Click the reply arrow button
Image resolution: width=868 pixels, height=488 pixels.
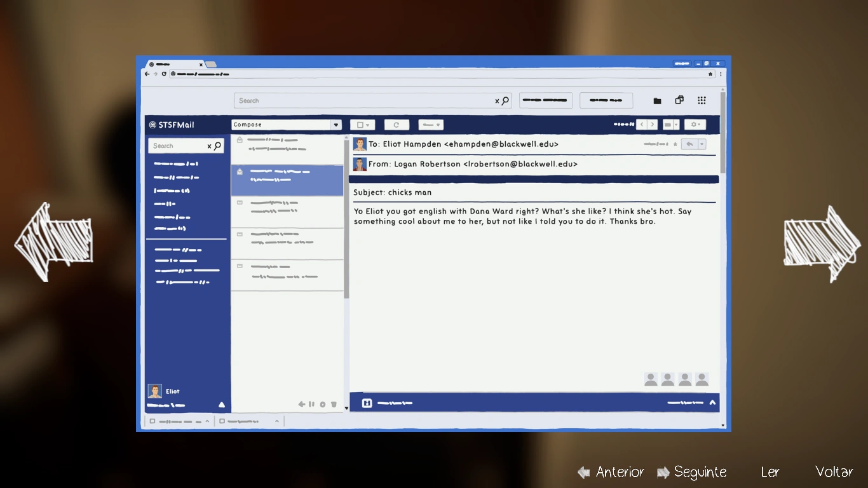point(689,144)
